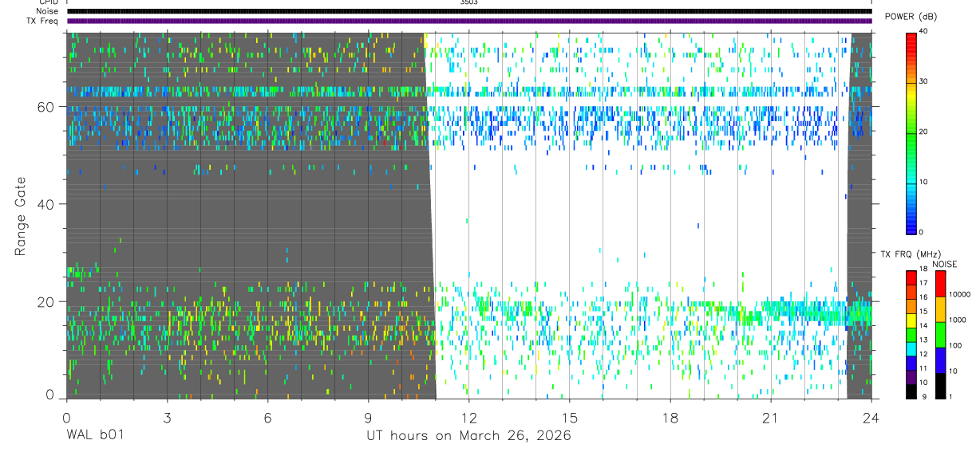The image size is (980, 452).
Task: Click the orange segment of the NOISE bar
Action: pos(940,309)
